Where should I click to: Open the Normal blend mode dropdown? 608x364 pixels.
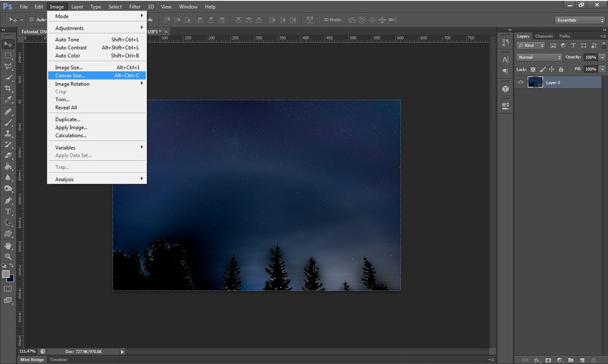[x=539, y=58]
